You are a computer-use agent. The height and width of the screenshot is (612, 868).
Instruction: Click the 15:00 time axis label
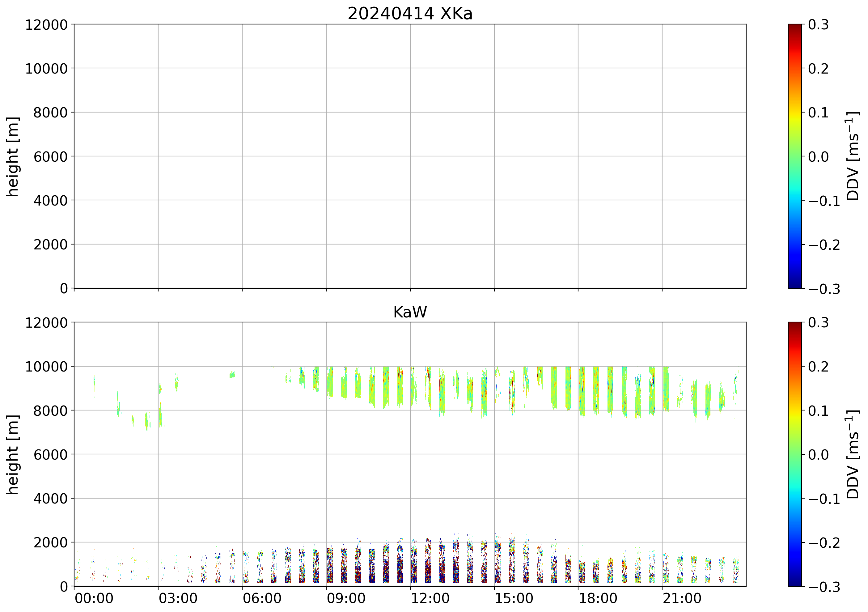514,598
